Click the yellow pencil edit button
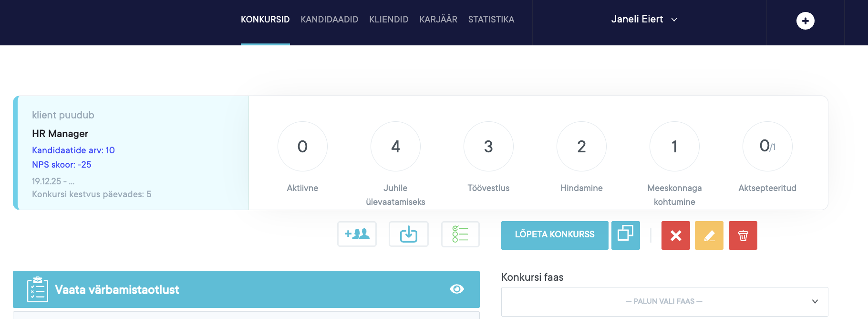 tap(709, 235)
